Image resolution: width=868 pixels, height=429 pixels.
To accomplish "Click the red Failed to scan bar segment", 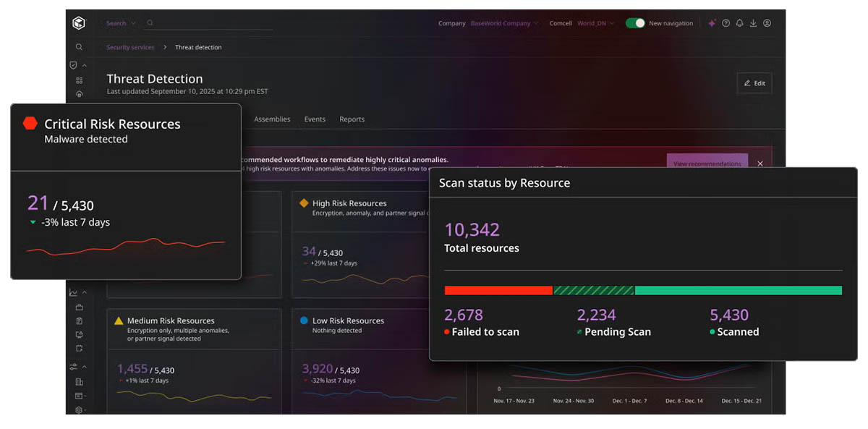I will 498,290.
